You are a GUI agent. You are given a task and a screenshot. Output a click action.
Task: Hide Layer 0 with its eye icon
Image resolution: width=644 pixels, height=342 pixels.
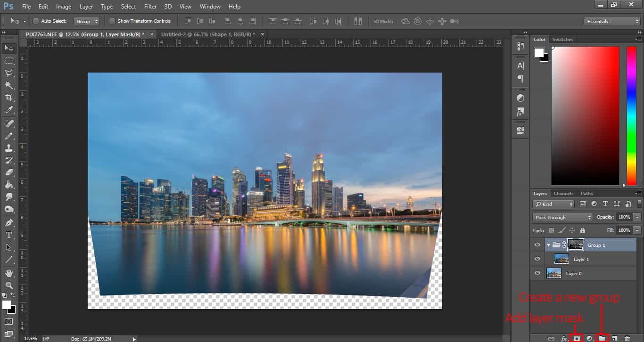pyautogui.click(x=537, y=273)
